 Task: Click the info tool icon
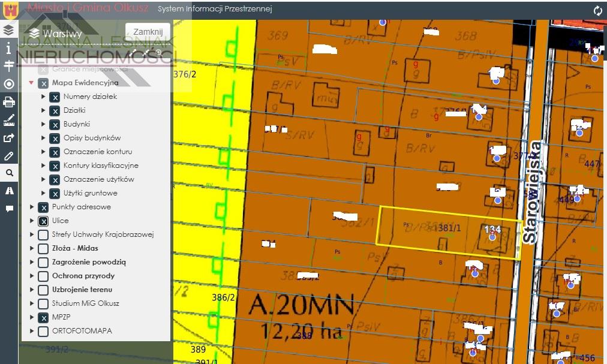8,48
